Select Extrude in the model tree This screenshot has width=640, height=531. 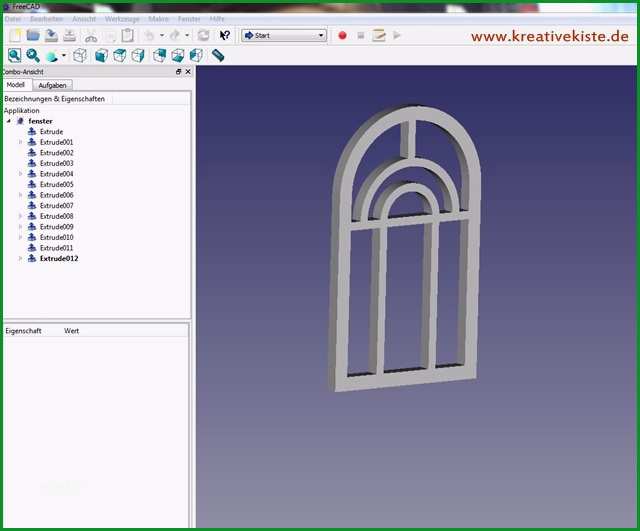[51, 132]
